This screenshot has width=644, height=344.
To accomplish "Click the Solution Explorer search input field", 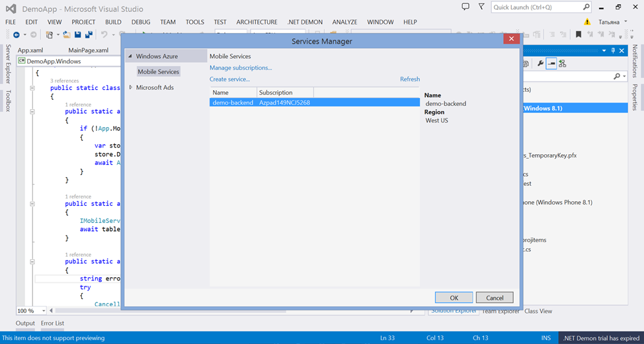I will point(569,77).
